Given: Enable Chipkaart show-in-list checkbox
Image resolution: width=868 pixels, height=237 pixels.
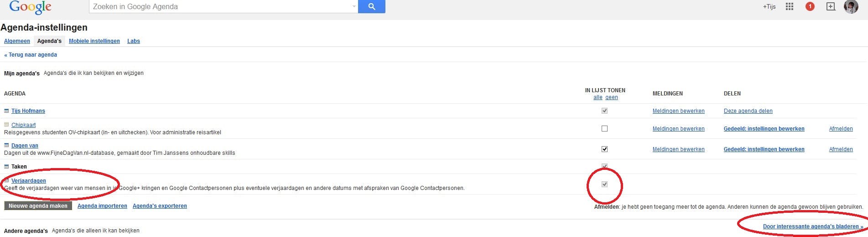Looking at the screenshot, I should point(604,129).
